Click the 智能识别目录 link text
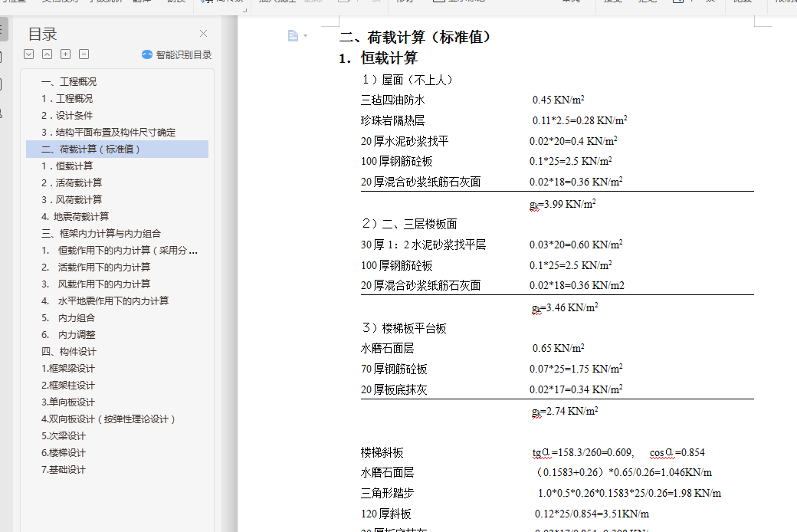Viewport: 797px width, 532px height. (183, 55)
